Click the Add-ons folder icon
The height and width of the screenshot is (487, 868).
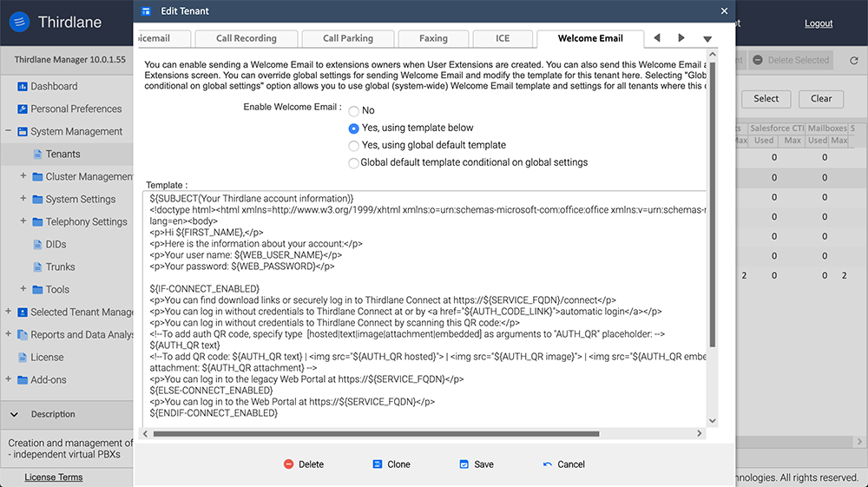click(23, 380)
